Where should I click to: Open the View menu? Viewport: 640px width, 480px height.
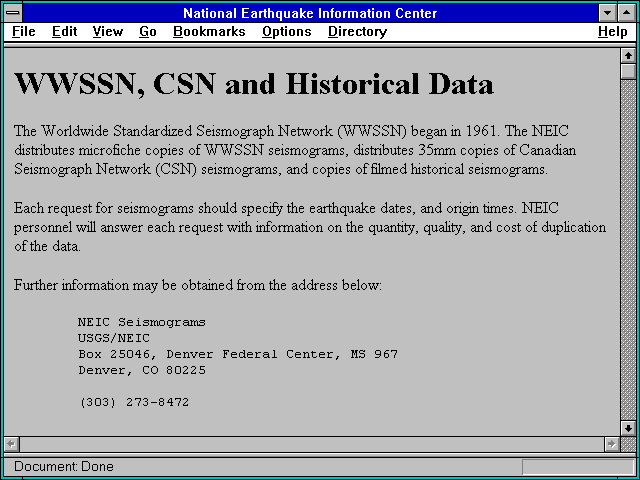(108, 31)
